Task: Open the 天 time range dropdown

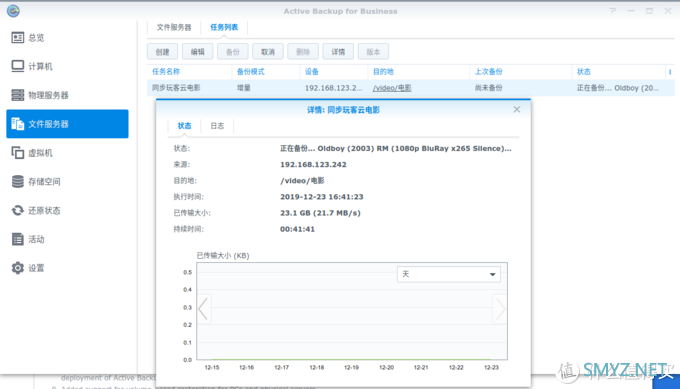Action: (448, 274)
